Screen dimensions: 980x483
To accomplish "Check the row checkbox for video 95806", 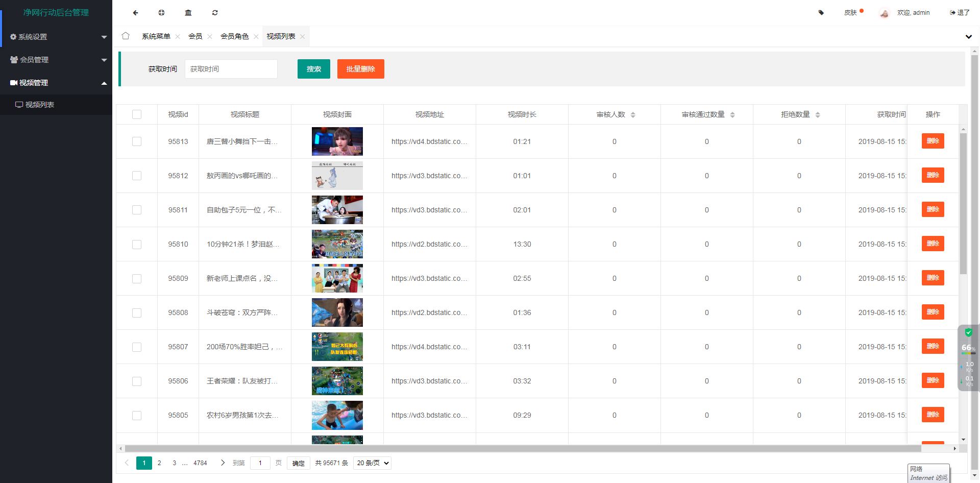I will 137,381.
